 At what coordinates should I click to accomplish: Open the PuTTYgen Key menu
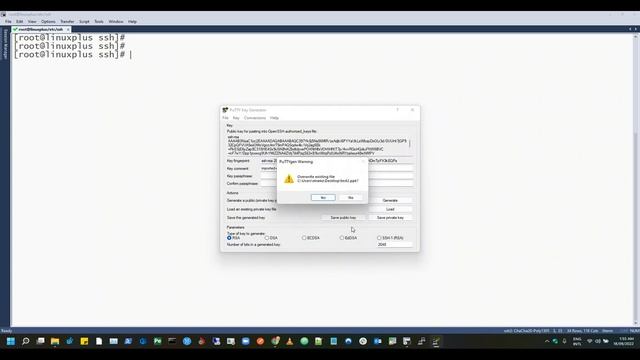(x=236, y=118)
